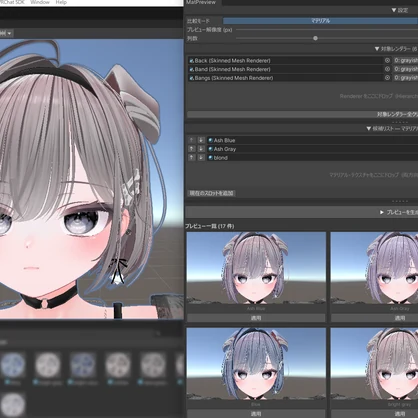This screenshot has height=418, width=418.
Task: Expand the プレビューを生成 section
Action: (x=382, y=212)
